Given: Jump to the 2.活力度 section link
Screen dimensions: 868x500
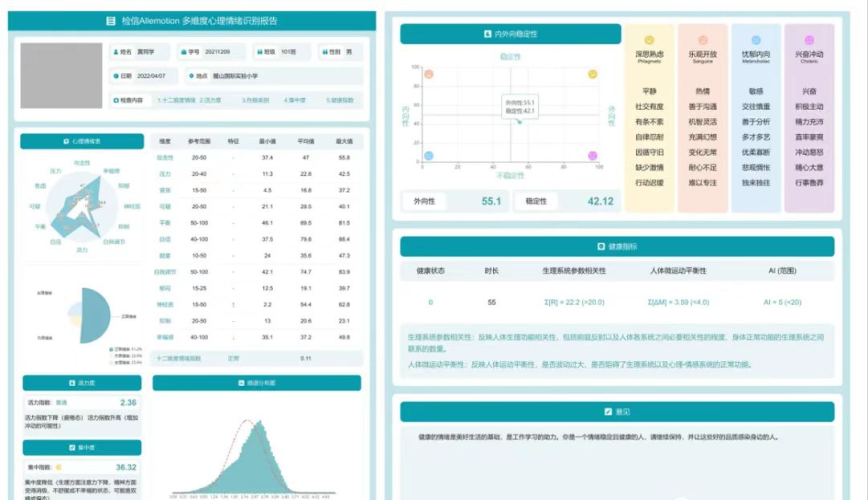Looking at the screenshot, I should 210,100.
